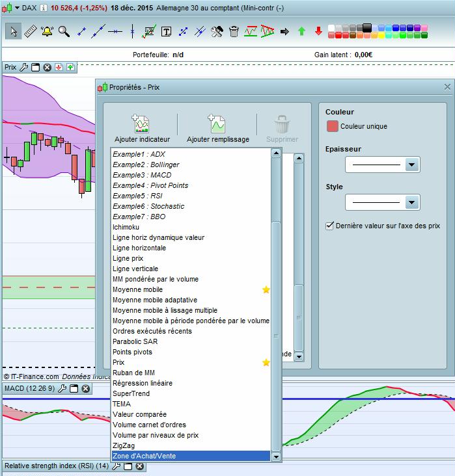Select the parallel lines channel tool
This screenshot has height=476, width=455.
click(200, 31)
